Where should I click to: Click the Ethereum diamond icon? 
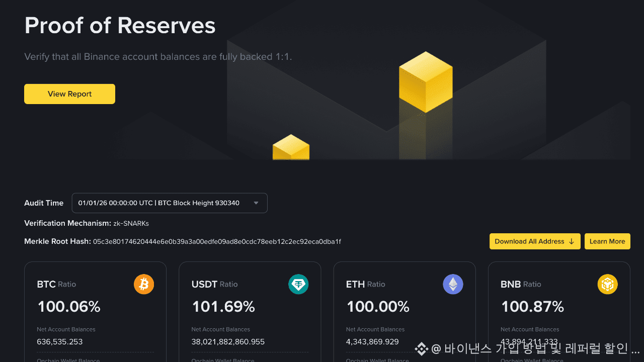click(x=453, y=284)
